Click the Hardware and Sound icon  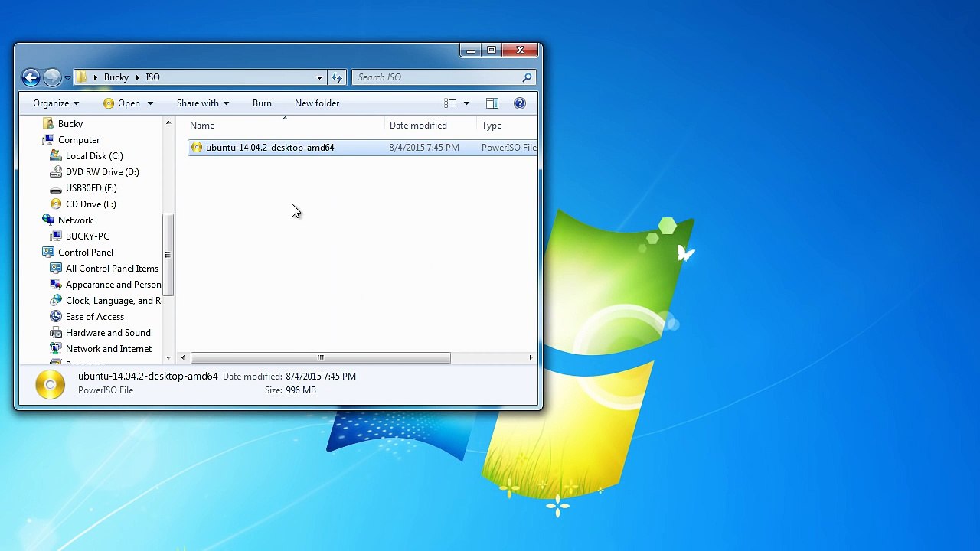[x=55, y=333]
